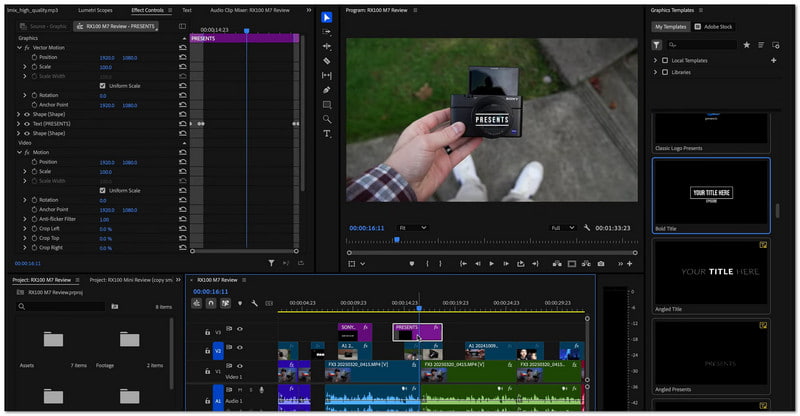Screen dimensions: 800x416
Task: Select the Pen tool
Action: coord(327,90)
